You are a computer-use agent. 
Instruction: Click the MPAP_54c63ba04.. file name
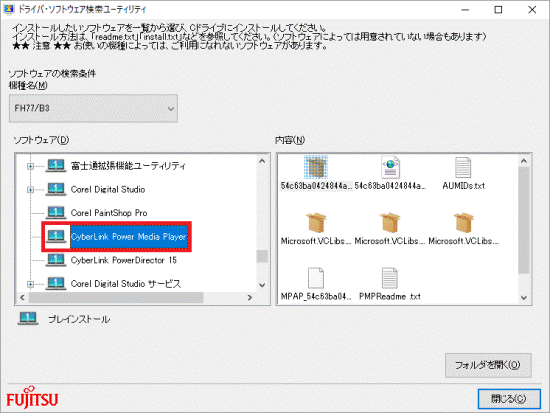click(x=316, y=297)
